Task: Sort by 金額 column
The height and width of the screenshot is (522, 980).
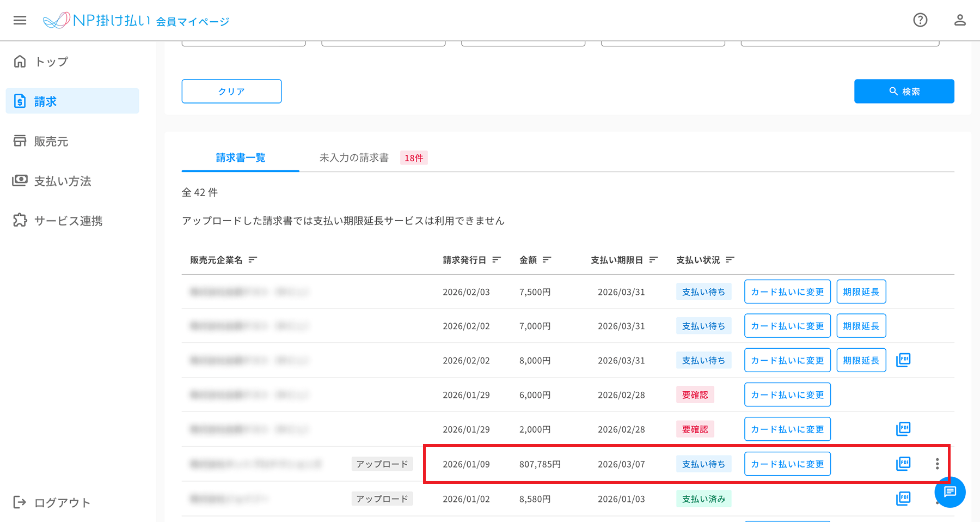Action: point(547,260)
